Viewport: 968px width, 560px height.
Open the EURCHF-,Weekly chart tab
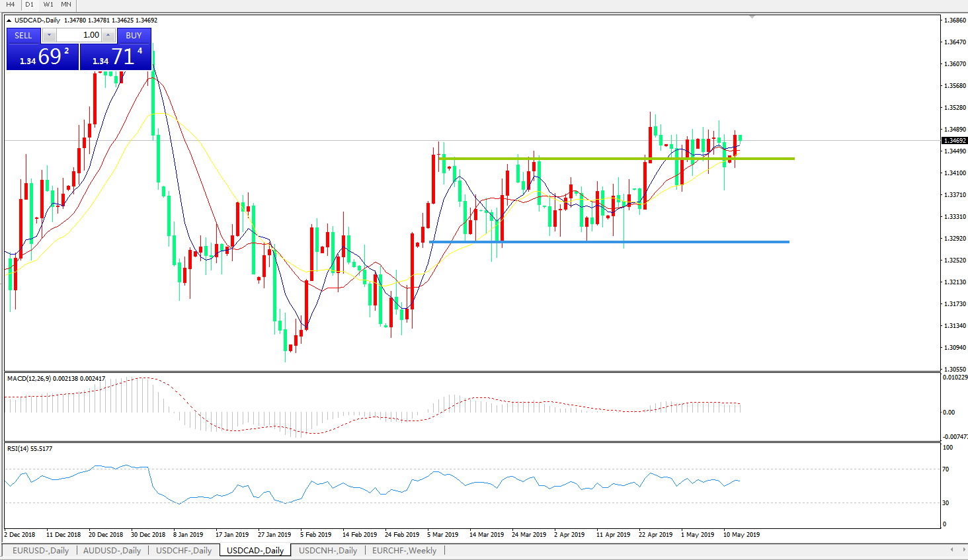pos(404,550)
